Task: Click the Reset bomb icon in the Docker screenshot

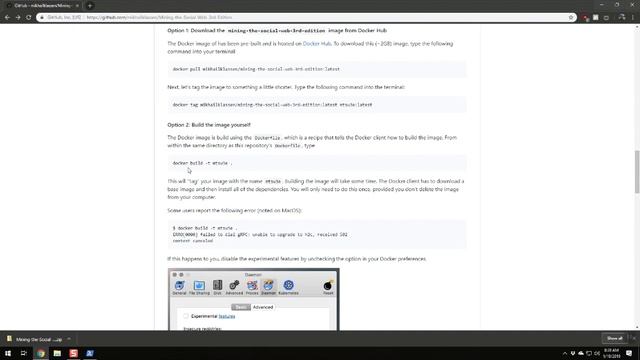Action: (x=328, y=287)
